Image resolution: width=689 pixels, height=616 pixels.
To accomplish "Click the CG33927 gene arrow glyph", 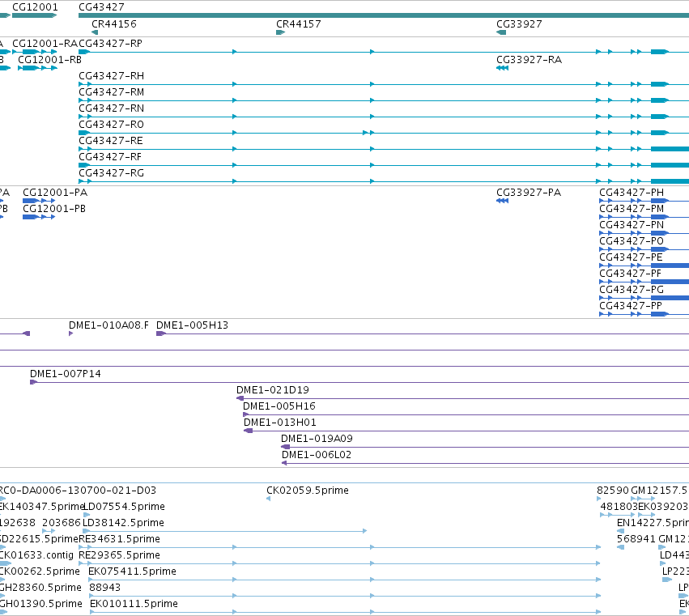I will (501, 32).
